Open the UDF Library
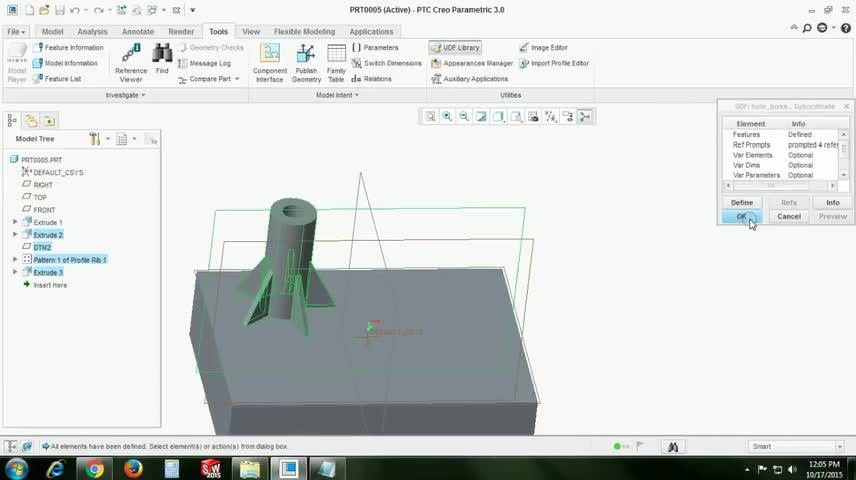856x480 pixels. pos(455,48)
